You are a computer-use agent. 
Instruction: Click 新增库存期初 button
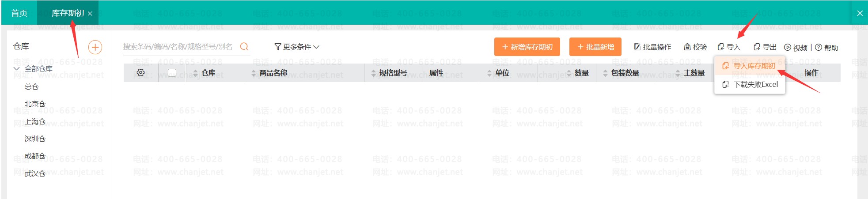click(x=527, y=47)
